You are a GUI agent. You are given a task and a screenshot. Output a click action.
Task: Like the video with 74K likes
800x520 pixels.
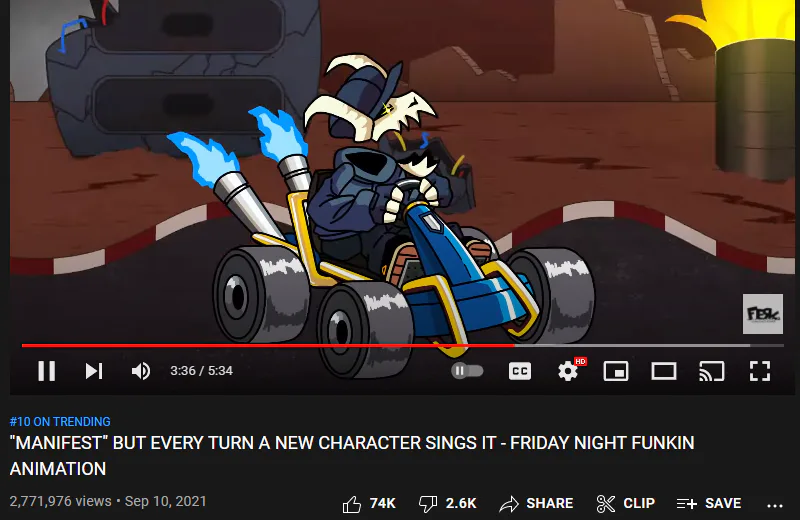pos(368,503)
